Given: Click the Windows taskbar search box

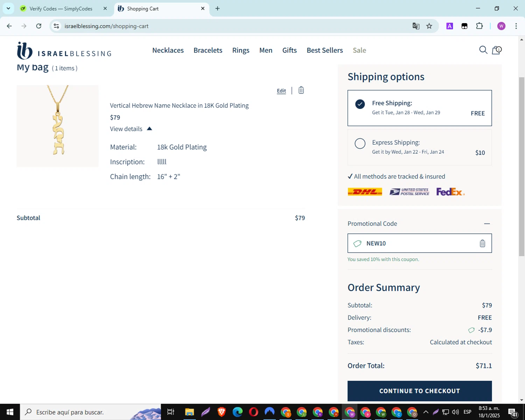Looking at the screenshot, I should coord(90,412).
